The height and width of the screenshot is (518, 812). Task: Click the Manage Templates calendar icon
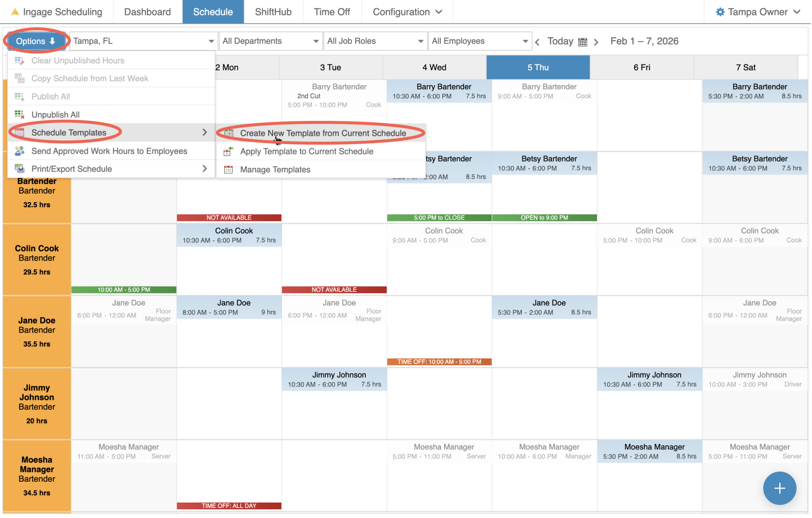pyautogui.click(x=228, y=170)
